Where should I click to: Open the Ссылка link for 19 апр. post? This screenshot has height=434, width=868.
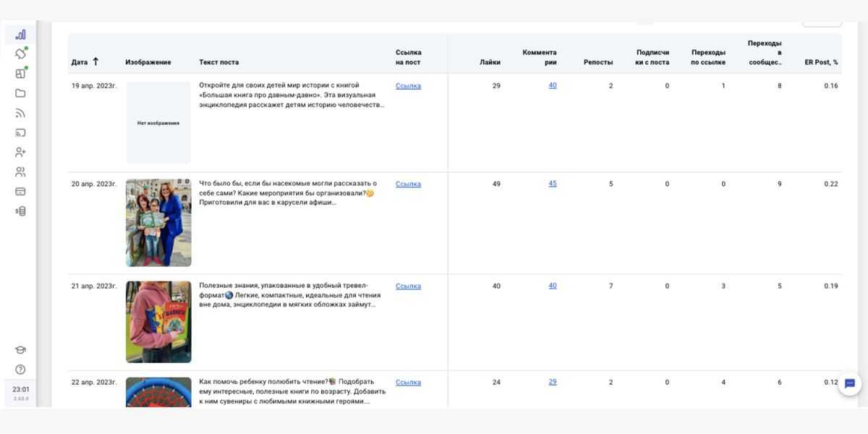pos(408,86)
